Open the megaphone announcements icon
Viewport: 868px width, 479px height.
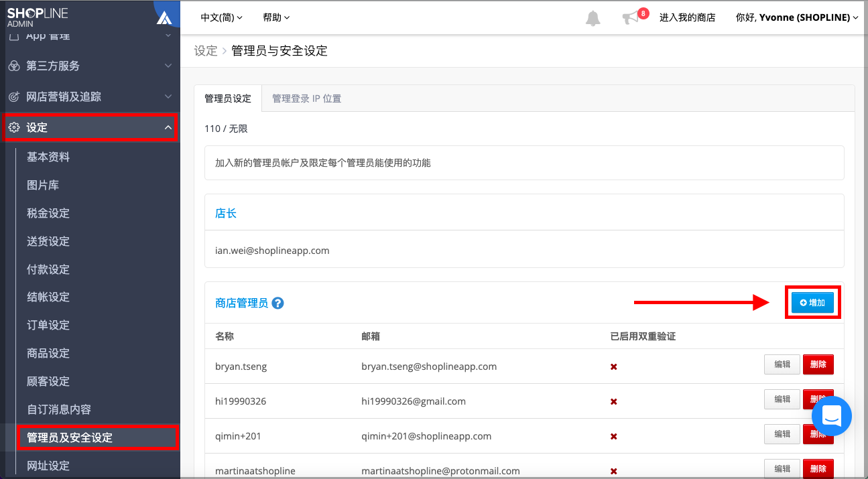tap(631, 18)
